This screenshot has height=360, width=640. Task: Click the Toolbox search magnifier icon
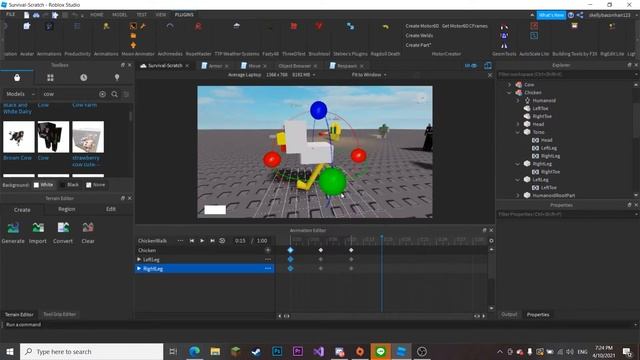click(115, 94)
